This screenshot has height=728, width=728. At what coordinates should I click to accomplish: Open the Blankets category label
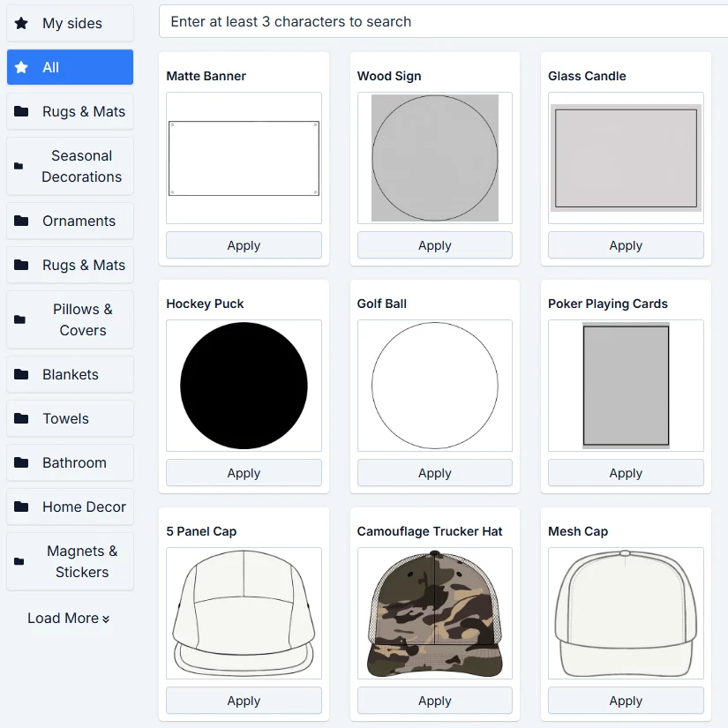point(71,374)
